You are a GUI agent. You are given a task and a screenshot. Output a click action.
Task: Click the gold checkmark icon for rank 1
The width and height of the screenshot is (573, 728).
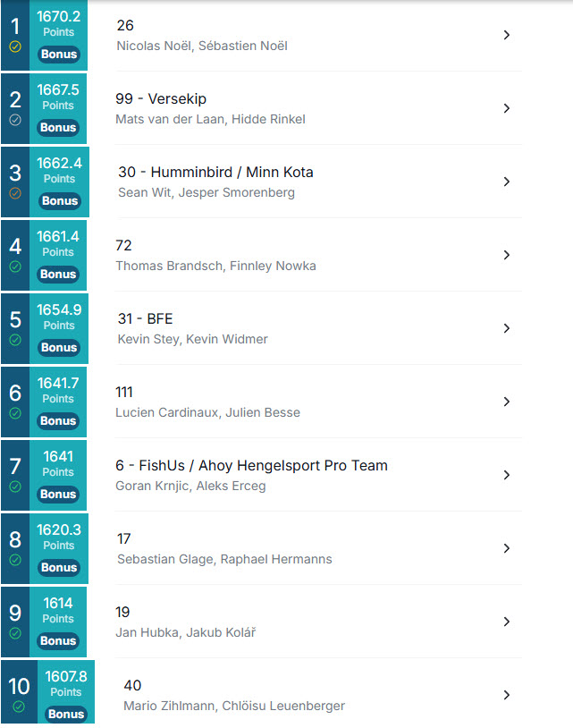tap(15, 47)
